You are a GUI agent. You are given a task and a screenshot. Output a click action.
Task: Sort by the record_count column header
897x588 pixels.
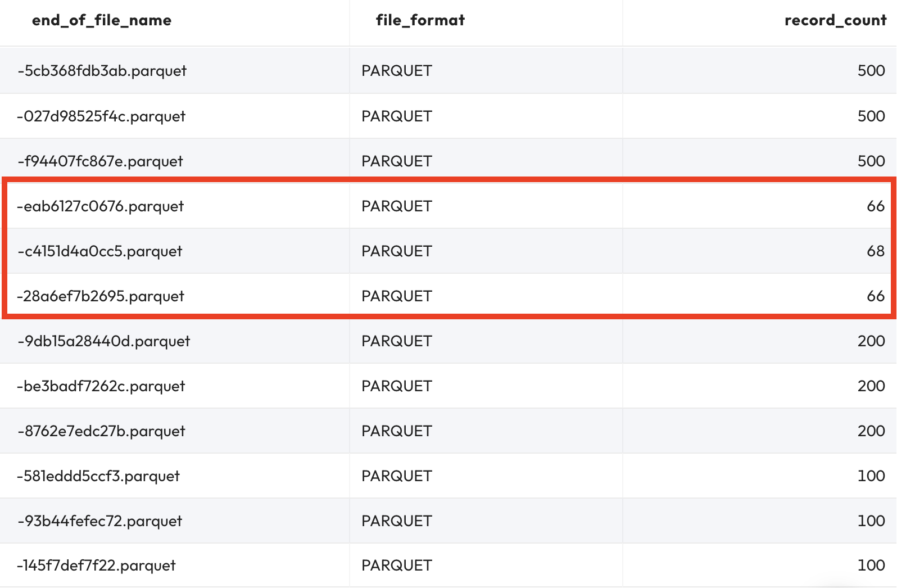tap(835, 21)
